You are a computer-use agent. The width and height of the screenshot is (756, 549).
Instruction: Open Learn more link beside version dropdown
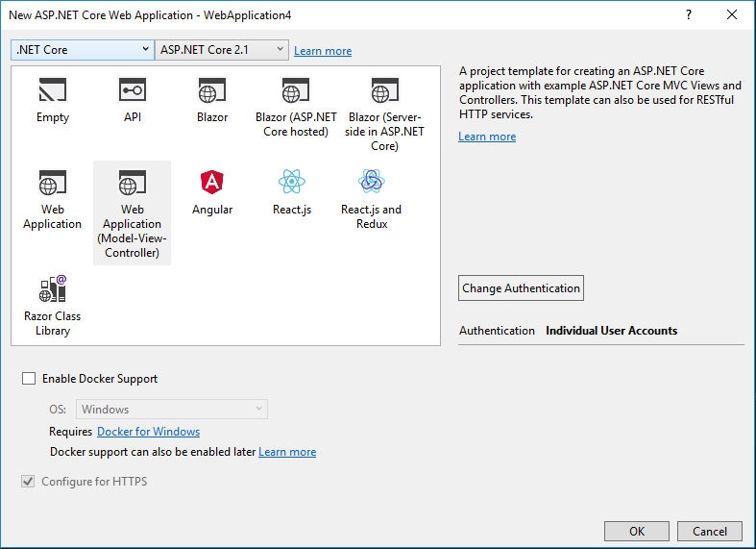coord(323,51)
